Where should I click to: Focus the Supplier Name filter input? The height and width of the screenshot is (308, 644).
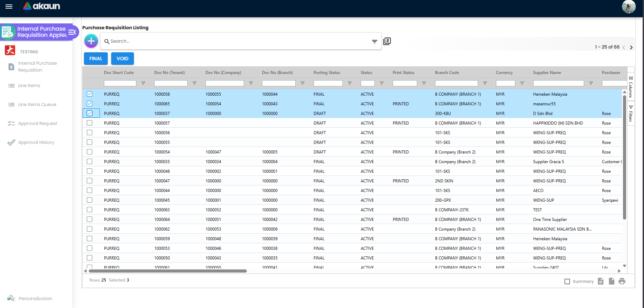click(558, 83)
